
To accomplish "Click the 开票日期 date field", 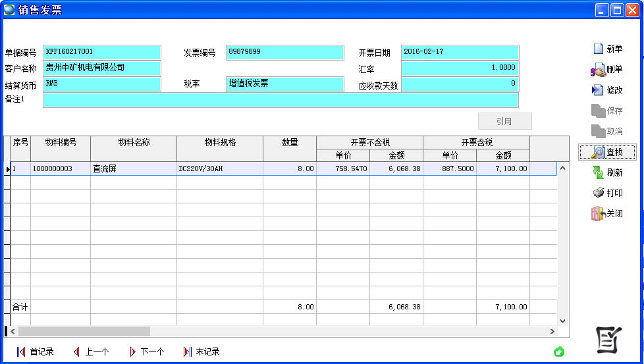I will point(460,52).
